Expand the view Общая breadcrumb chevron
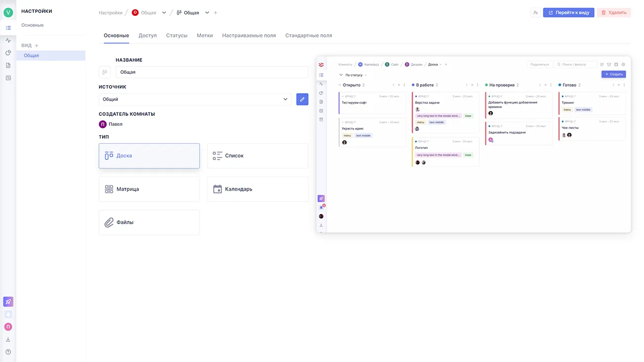This screenshot has width=644, height=362. coord(207,13)
